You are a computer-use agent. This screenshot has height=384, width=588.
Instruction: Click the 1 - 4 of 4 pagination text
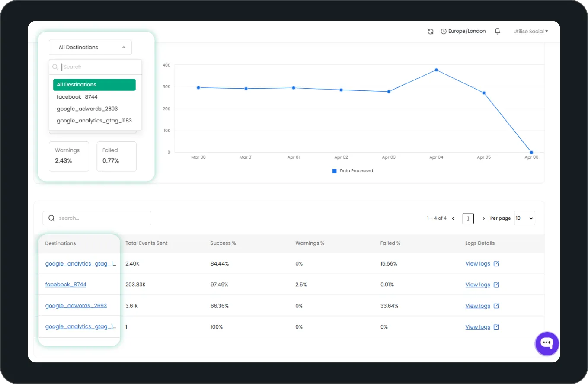(x=437, y=218)
